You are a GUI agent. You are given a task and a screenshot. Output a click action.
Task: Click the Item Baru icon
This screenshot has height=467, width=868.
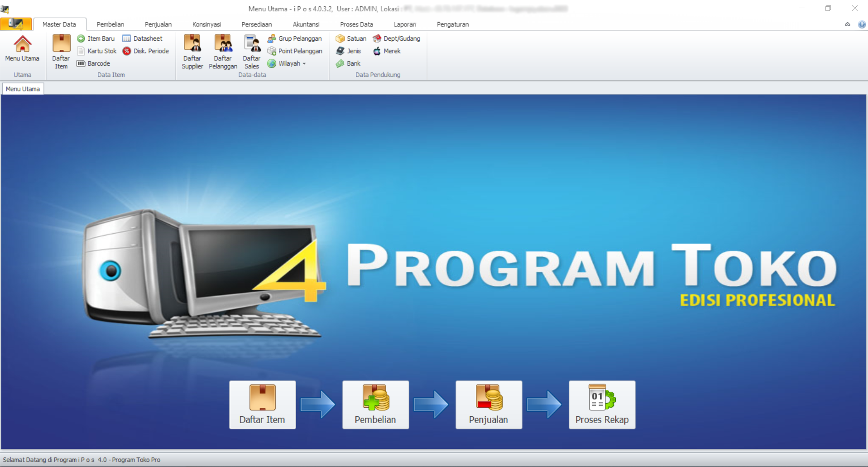click(81, 39)
